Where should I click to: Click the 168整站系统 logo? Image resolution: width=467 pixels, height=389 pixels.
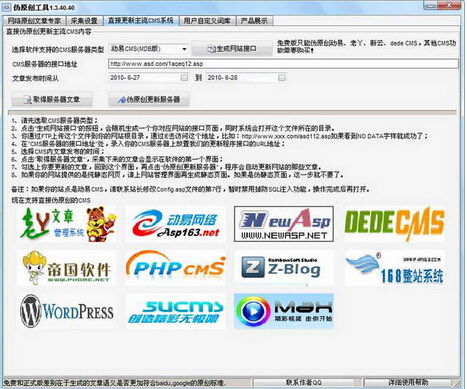click(x=395, y=268)
